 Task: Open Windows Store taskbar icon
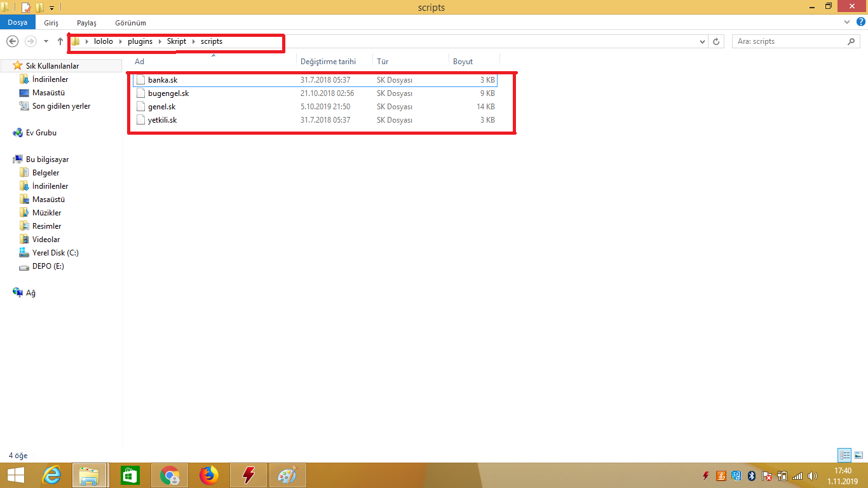[x=130, y=475]
